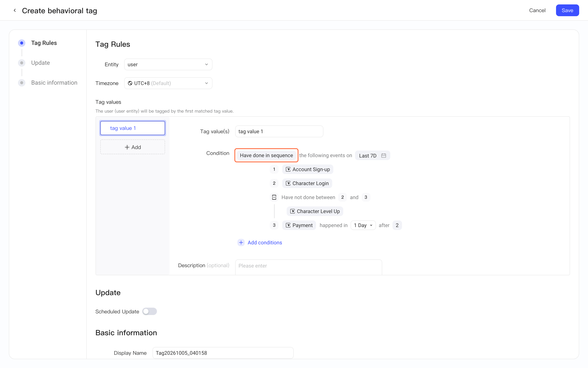Image resolution: width=588 pixels, height=368 pixels.
Task: Click the Character Login event chip
Action: coord(307,183)
